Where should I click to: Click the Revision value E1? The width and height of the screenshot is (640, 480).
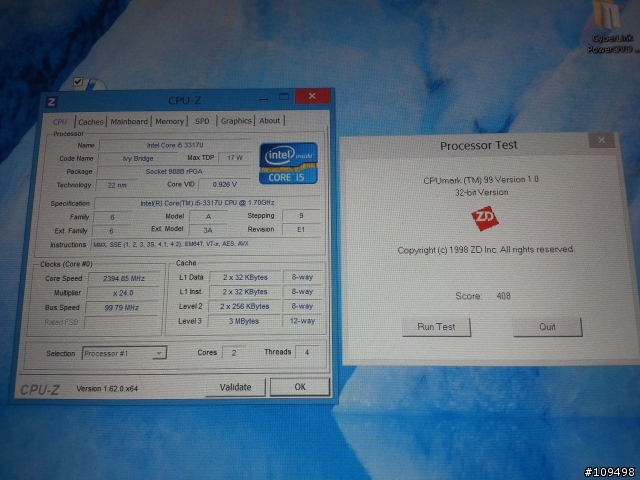[x=301, y=229]
